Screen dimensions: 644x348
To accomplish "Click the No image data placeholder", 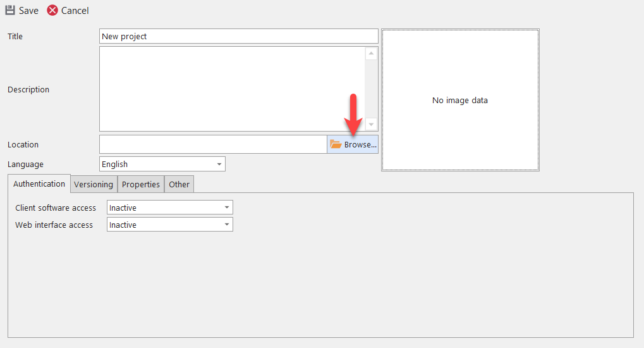I will click(x=460, y=100).
